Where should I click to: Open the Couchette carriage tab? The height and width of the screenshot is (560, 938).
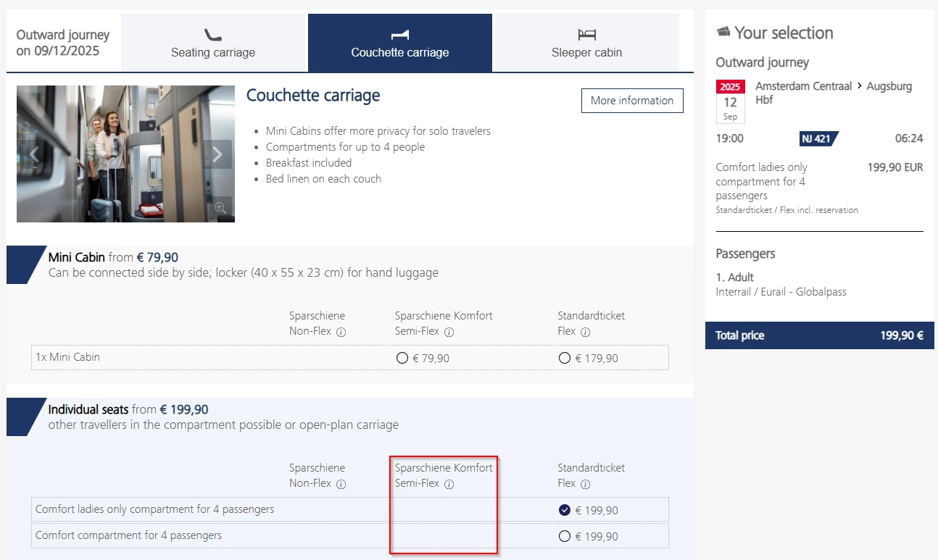(399, 43)
